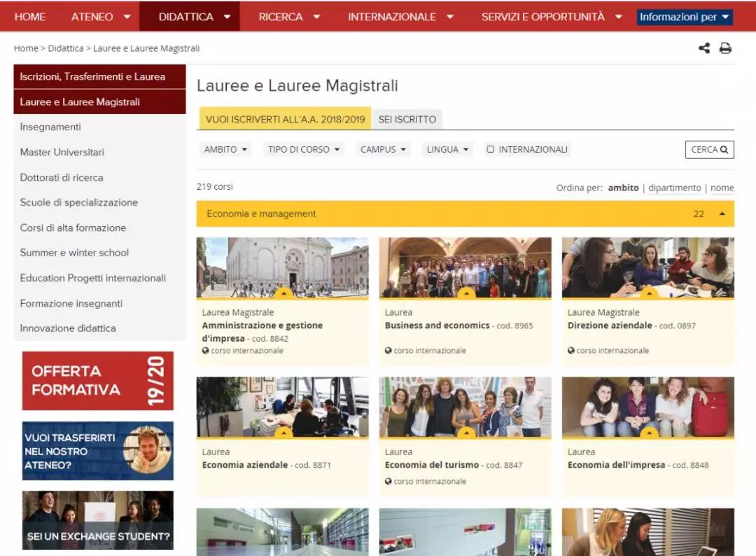756x556 pixels.
Task: Click the arrow badge on Economia aziendale photo
Action: 283,433
